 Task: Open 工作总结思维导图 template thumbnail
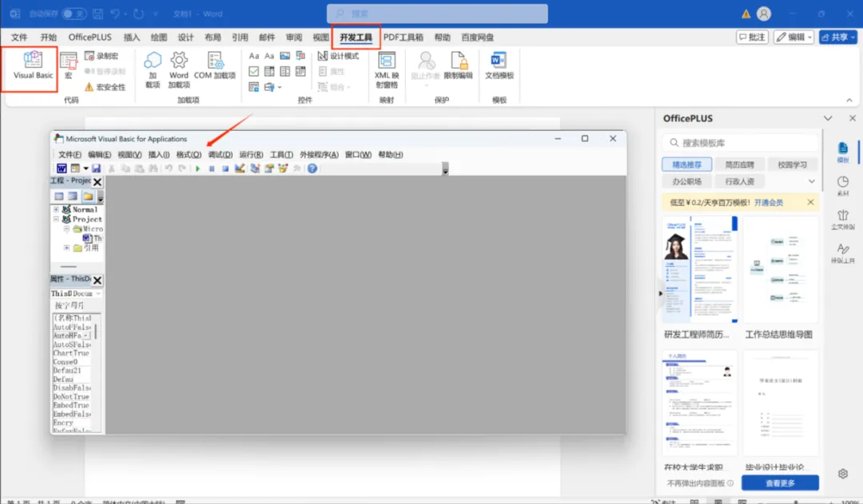click(781, 269)
